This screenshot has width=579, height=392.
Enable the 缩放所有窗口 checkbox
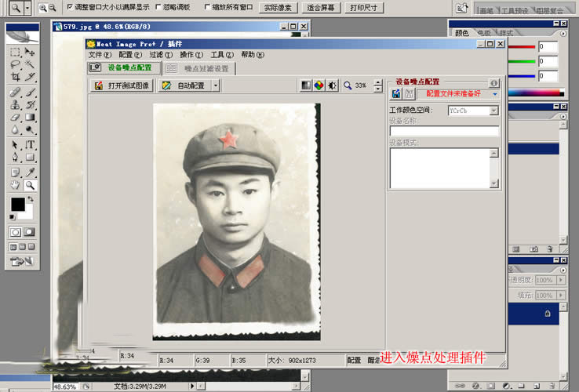207,7
